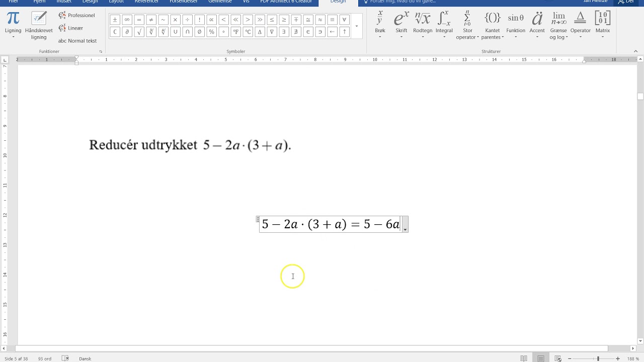The width and height of the screenshot is (644, 362).
Task: Switch to Read Mode view in status bar
Action: (x=524, y=358)
